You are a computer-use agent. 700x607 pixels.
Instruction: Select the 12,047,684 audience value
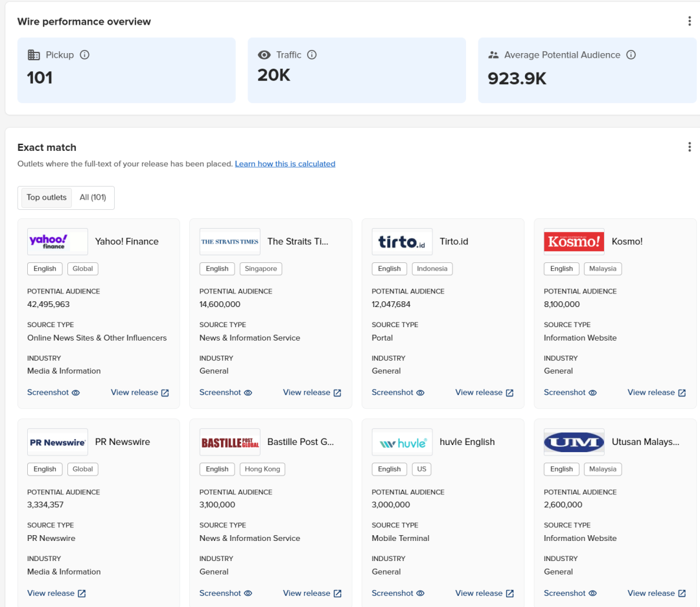391,304
